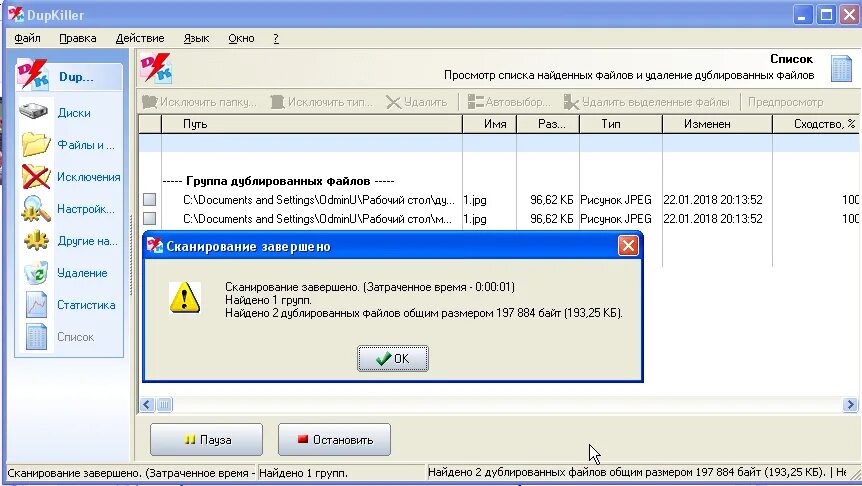Click the DupKiller title bar icon
This screenshot has height=486, width=862.
[x=15, y=14]
